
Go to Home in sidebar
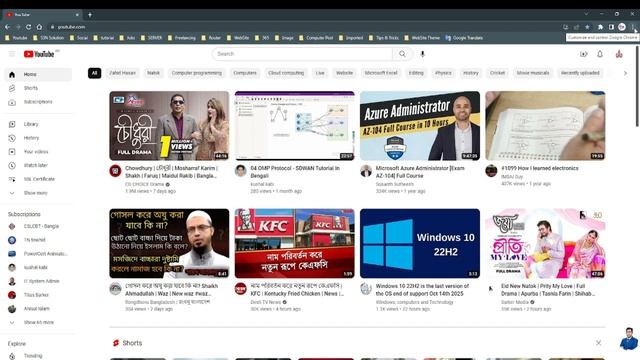tap(38, 74)
